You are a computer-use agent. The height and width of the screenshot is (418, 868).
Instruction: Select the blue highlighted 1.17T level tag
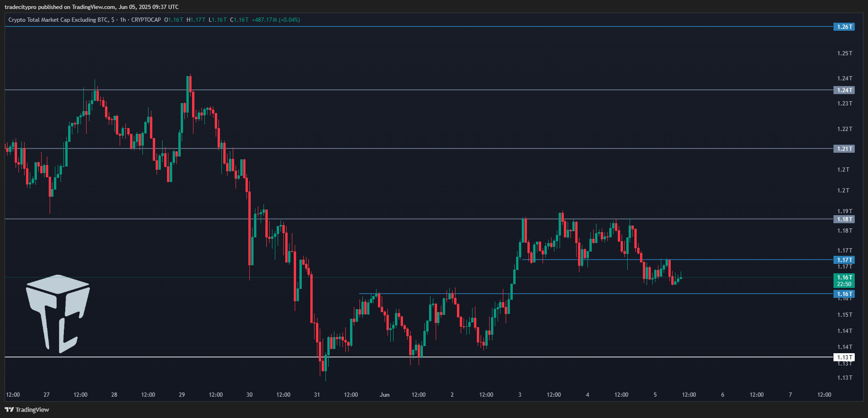(x=844, y=260)
